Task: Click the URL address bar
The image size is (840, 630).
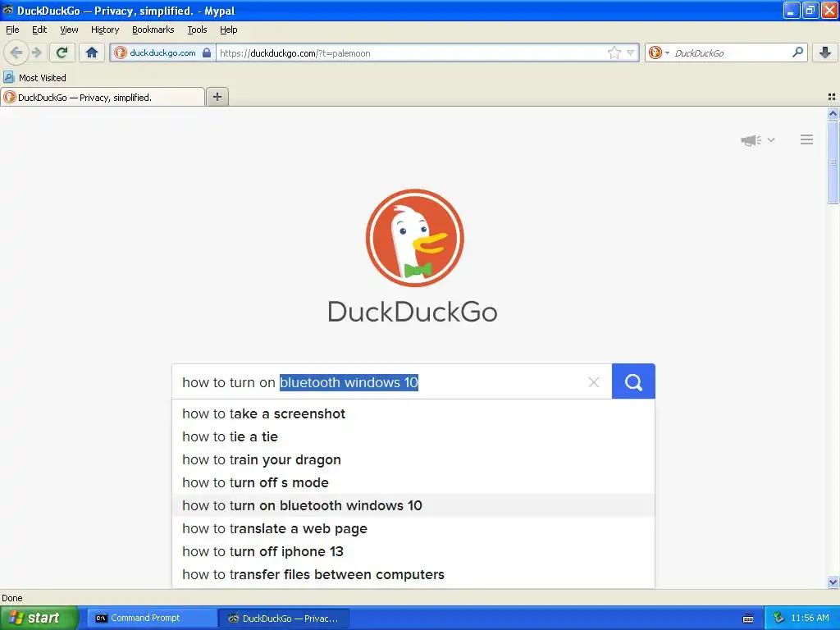Action: click(410, 53)
